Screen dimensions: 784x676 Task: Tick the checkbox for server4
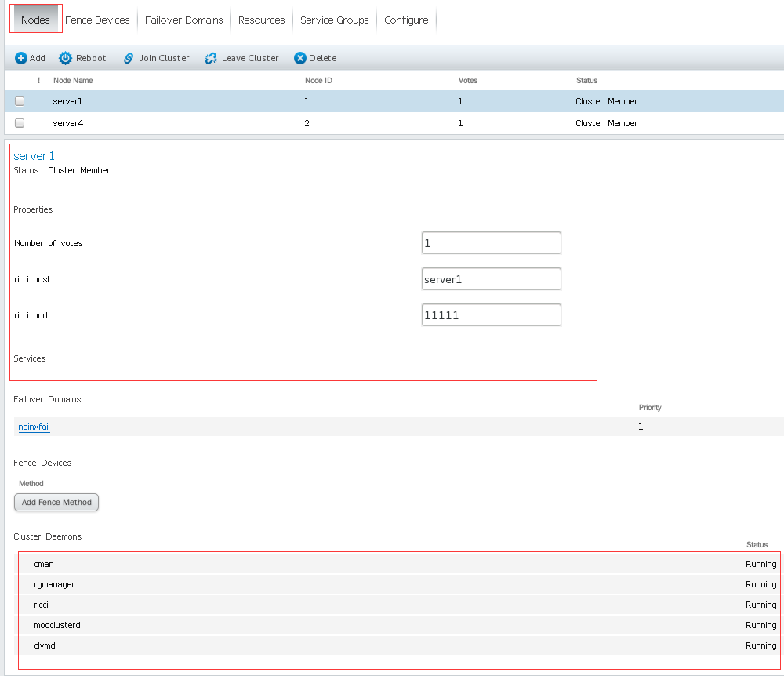20,123
